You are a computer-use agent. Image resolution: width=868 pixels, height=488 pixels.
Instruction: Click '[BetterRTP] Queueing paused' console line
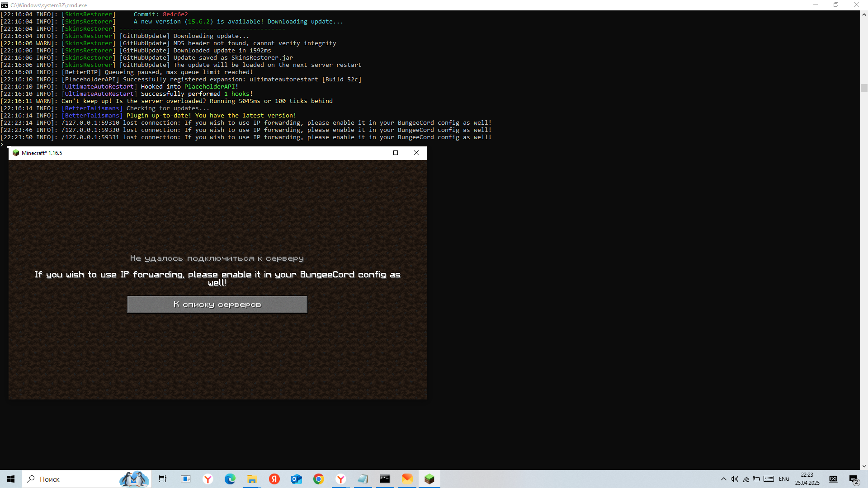pos(127,72)
